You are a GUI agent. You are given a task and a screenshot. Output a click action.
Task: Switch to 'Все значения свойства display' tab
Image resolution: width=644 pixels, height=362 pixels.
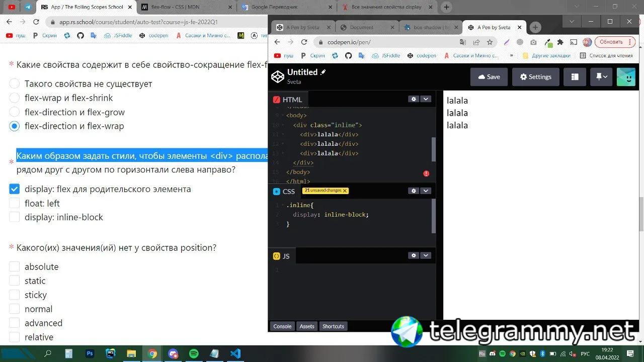pos(386,7)
